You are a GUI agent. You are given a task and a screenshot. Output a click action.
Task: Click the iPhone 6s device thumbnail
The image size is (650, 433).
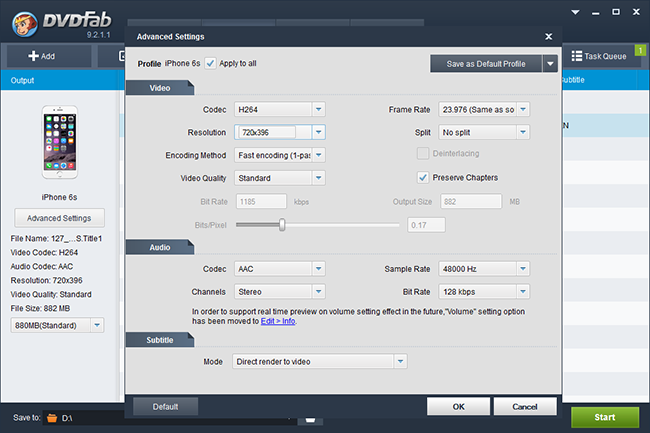pos(60,142)
